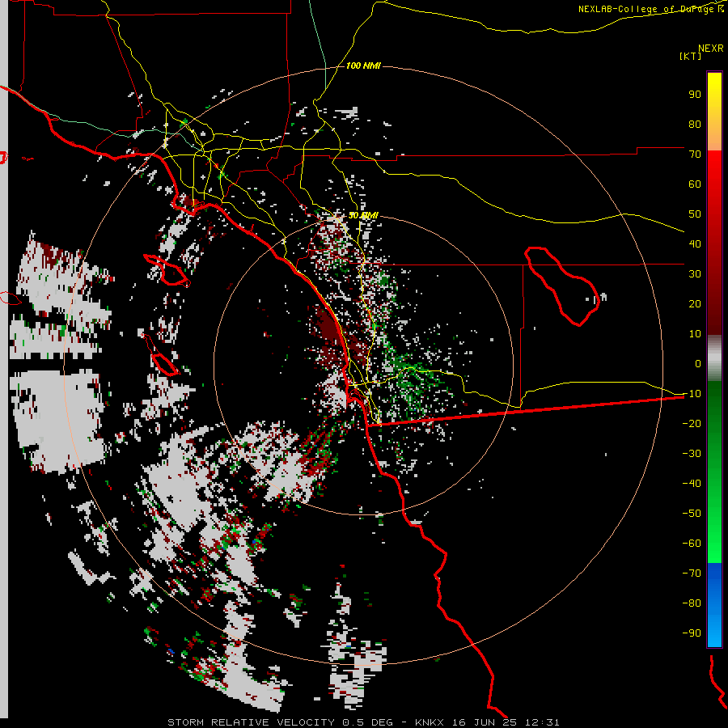
Task: Click the positive 10 knot scale value
Action: click(x=695, y=334)
